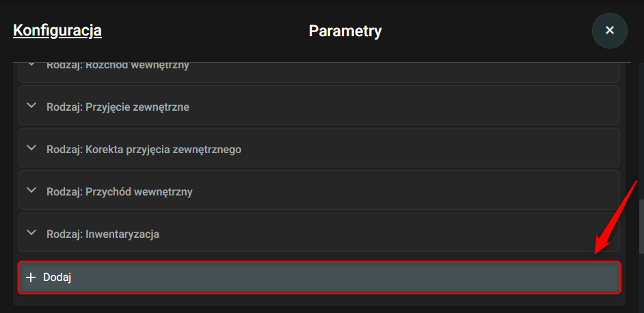
Task: Close the Parametry panel with X
Action: pyautogui.click(x=610, y=30)
